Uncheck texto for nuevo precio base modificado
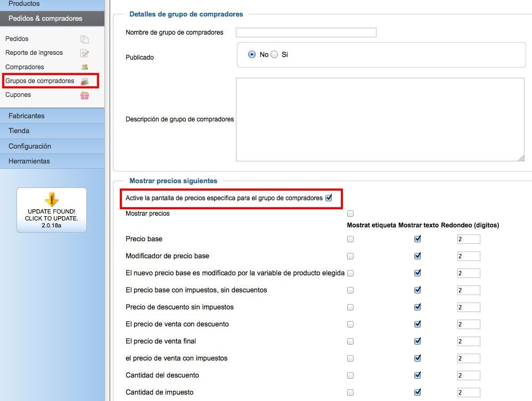The image size is (532, 401). pos(418,273)
